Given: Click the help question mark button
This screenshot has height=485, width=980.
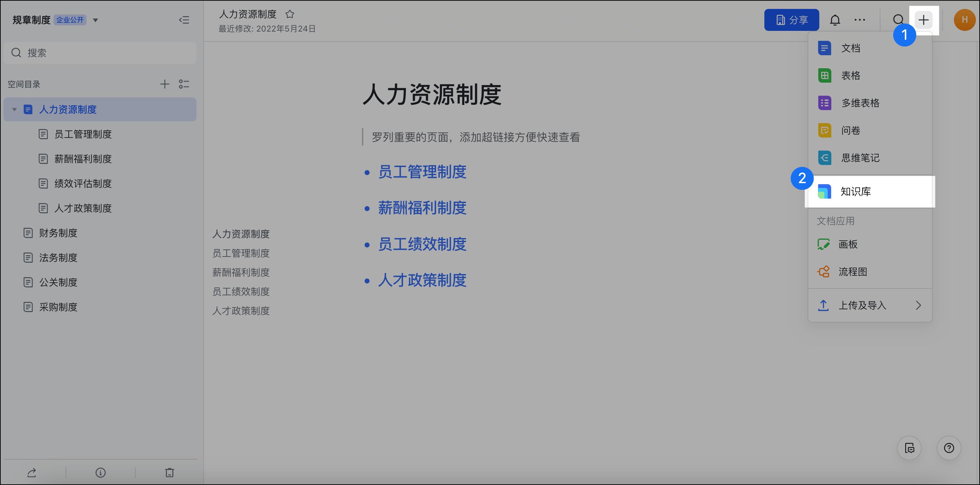Looking at the screenshot, I should pyautogui.click(x=949, y=448).
